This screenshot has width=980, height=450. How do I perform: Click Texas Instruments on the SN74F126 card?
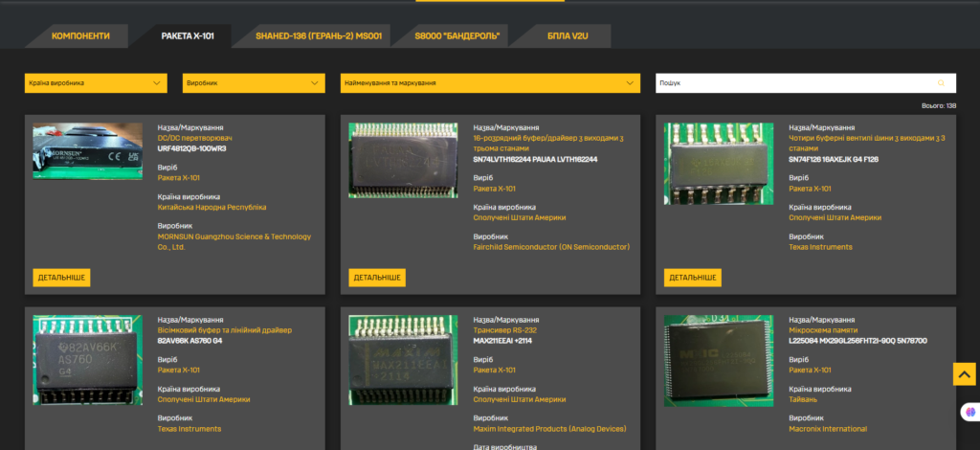click(820, 247)
